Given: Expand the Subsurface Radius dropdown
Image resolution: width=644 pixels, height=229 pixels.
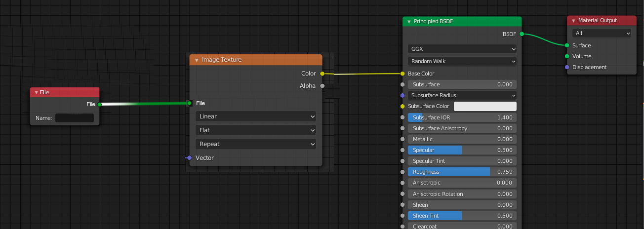Looking at the screenshot, I should tap(462, 95).
